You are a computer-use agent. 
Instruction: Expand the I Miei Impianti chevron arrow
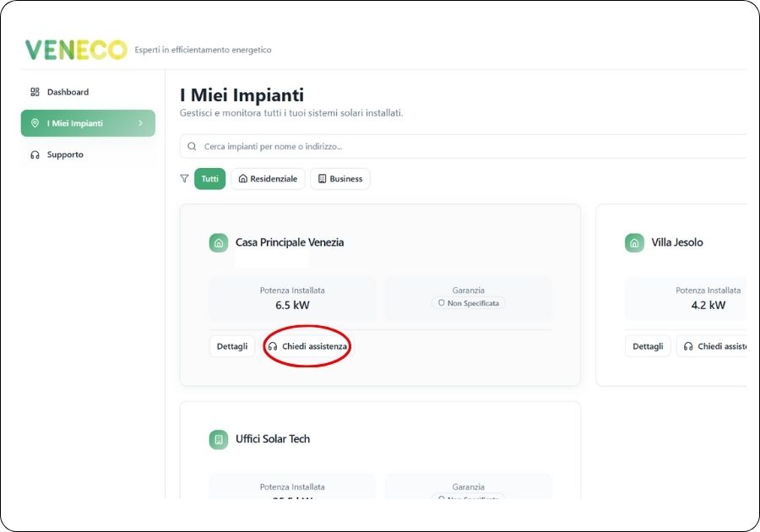coord(140,123)
